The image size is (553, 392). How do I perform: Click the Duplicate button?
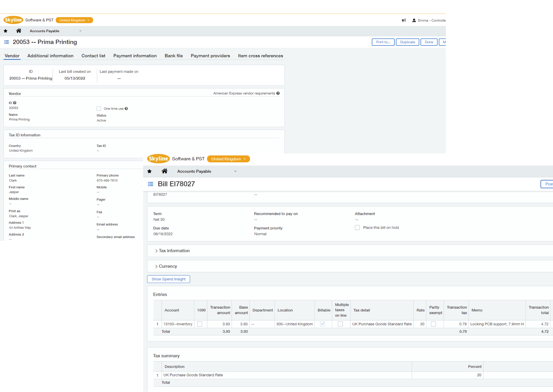coord(407,42)
